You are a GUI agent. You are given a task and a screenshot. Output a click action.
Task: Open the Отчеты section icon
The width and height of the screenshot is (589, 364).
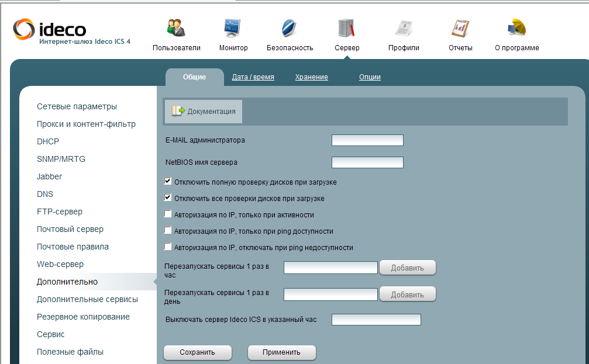[460, 28]
